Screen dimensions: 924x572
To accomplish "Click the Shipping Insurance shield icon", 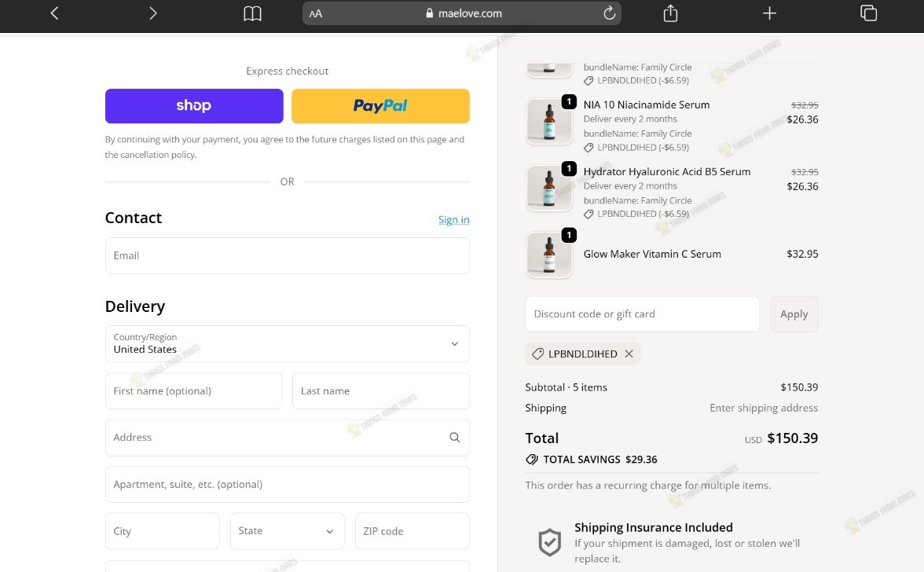I will click(549, 543).
